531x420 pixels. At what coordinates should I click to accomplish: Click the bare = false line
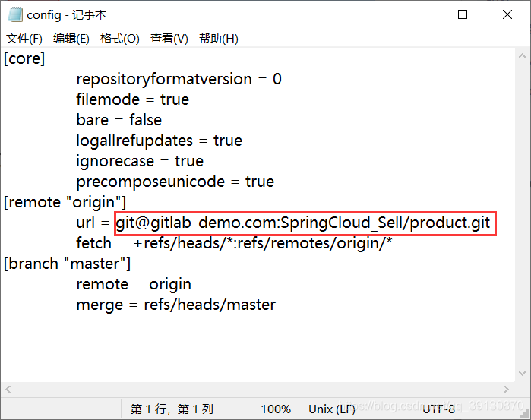[119, 120]
